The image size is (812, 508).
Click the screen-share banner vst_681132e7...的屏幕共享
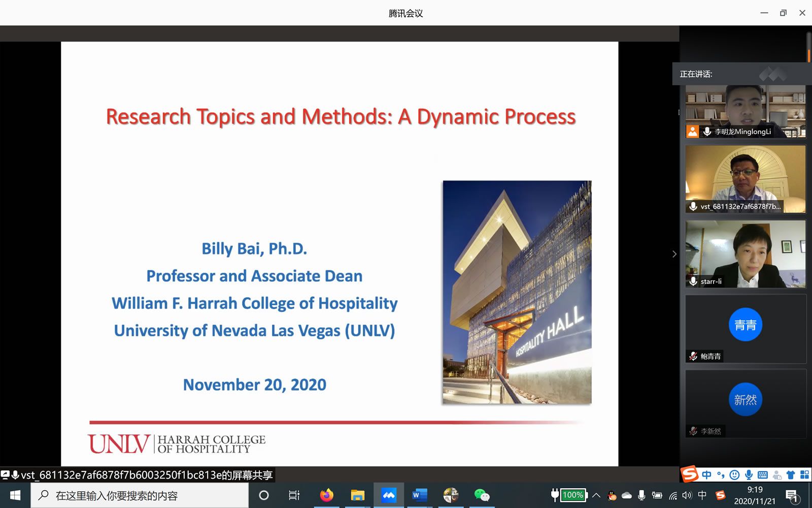(x=138, y=475)
